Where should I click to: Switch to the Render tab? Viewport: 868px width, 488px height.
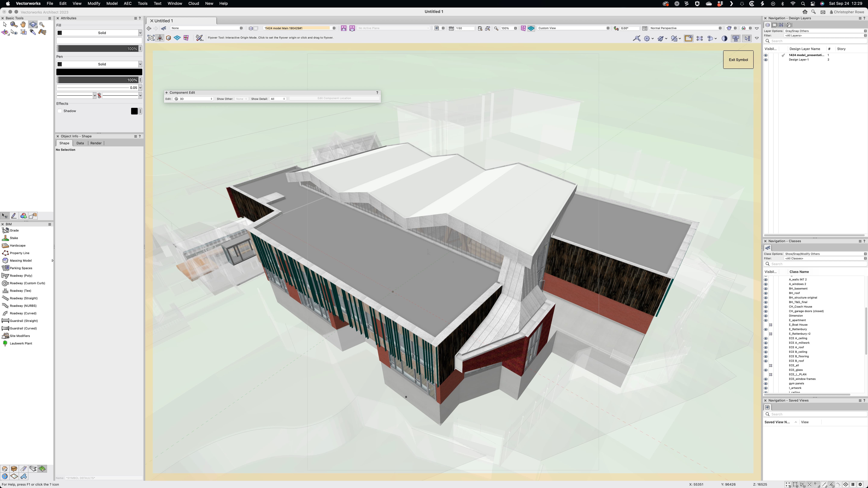96,143
